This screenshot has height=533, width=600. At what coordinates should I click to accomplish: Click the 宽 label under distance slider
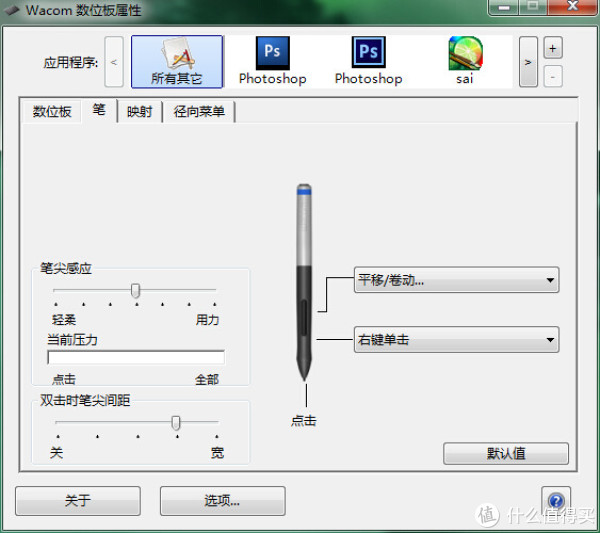tap(217, 453)
